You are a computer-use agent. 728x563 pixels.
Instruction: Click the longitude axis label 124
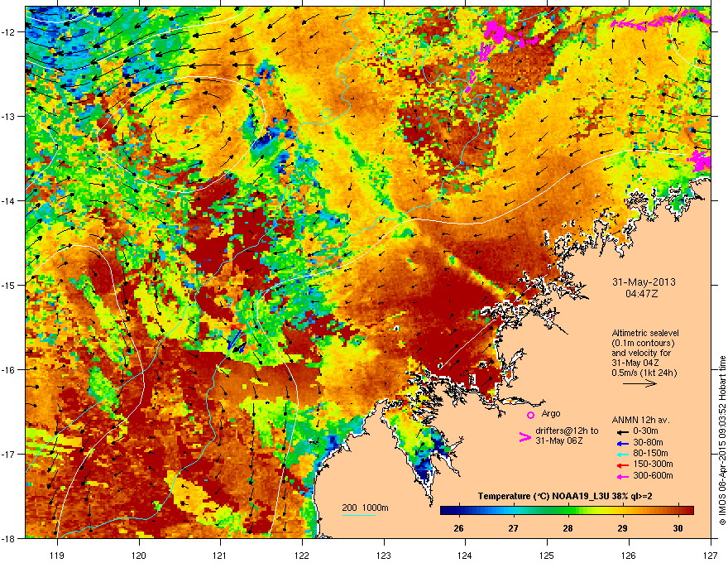click(466, 556)
